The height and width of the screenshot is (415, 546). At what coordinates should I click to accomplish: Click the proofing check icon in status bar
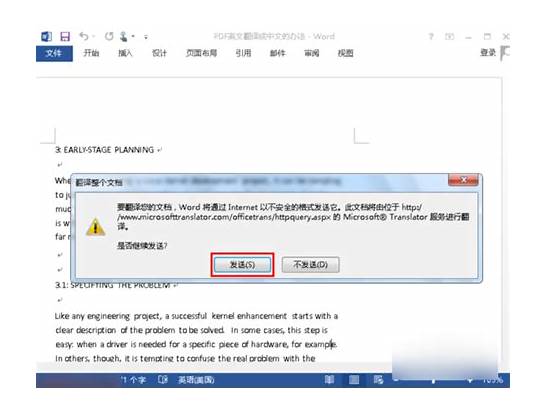163,379
